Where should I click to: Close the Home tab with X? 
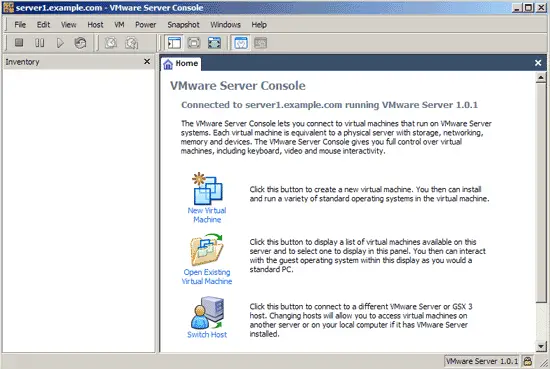click(x=538, y=63)
